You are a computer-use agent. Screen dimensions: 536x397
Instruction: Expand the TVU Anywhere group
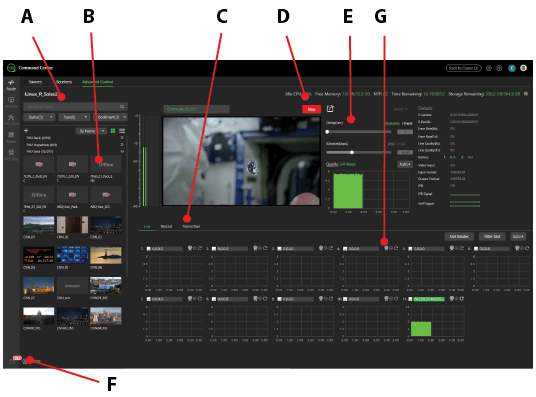click(x=122, y=145)
